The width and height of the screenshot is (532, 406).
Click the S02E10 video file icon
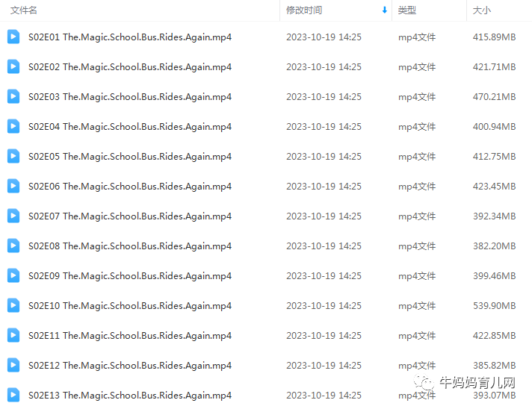(x=13, y=305)
